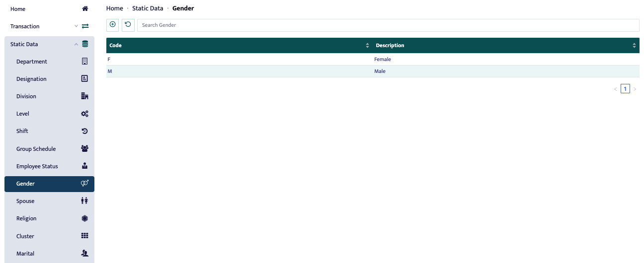The width and height of the screenshot is (644, 263).
Task: Click the Level gears icon
Action: point(84,114)
